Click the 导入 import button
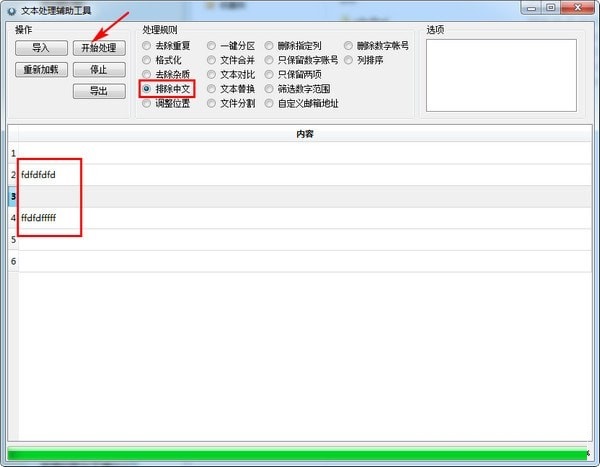 pyautogui.click(x=41, y=48)
